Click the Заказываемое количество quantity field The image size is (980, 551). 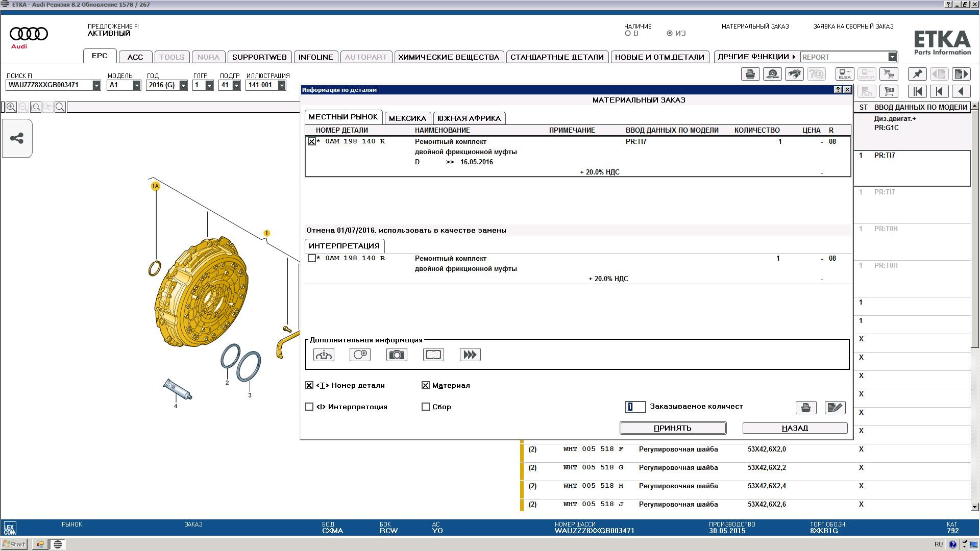(635, 407)
